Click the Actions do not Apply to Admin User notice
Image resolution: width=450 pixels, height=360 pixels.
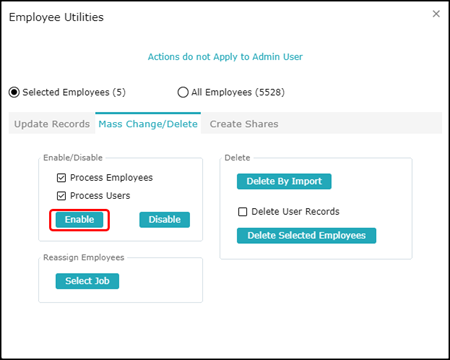pos(225,57)
